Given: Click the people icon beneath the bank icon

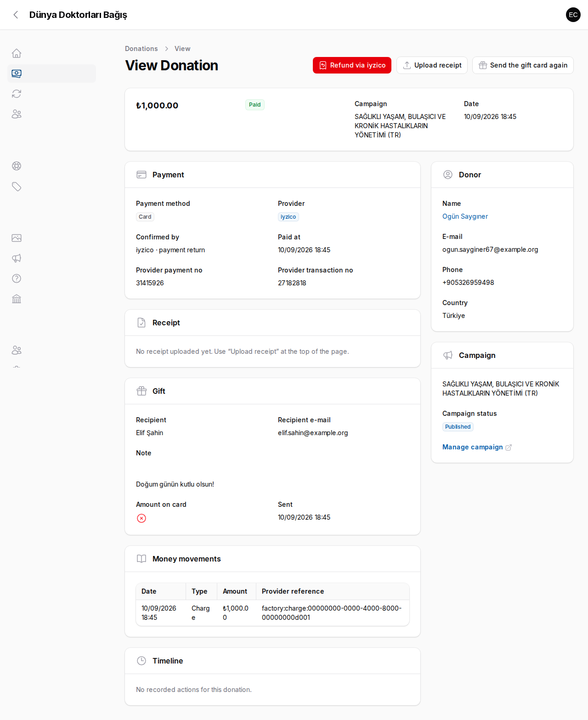Looking at the screenshot, I should click(17, 350).
